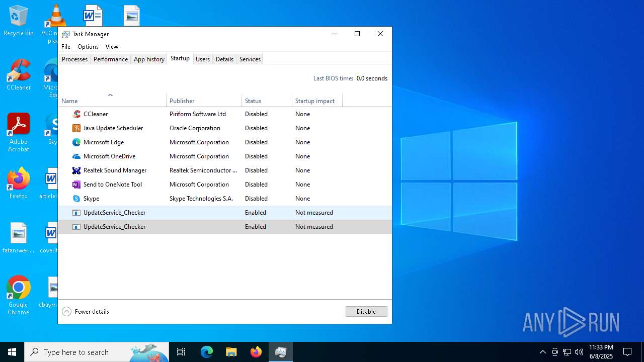Switch to the Details tab

(x=224, y=59)
